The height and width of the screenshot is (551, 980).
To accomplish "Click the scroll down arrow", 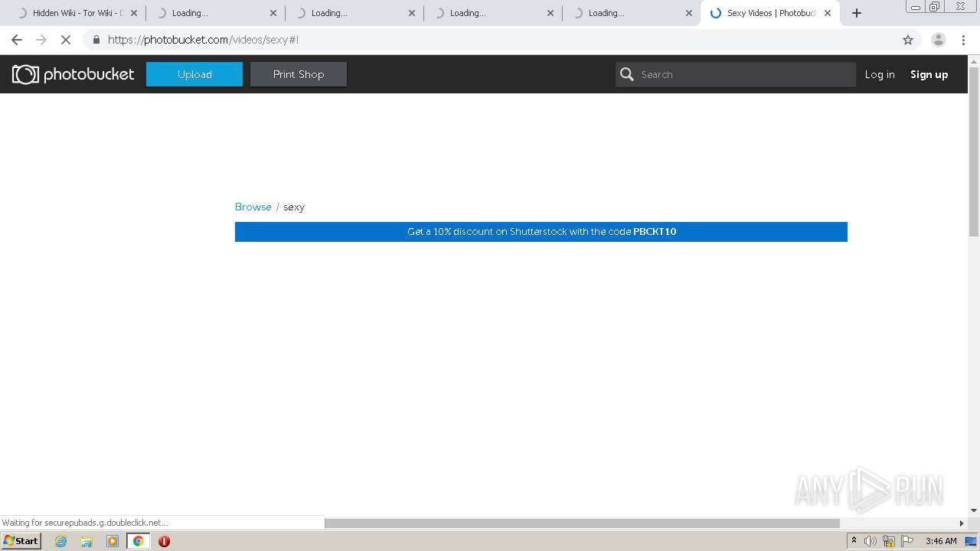I will click(x=974, y=510).
